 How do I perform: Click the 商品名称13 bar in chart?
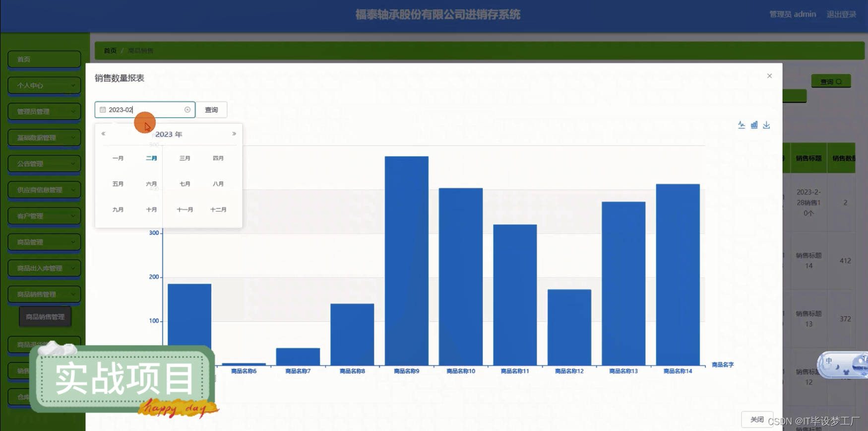[623, 284]
